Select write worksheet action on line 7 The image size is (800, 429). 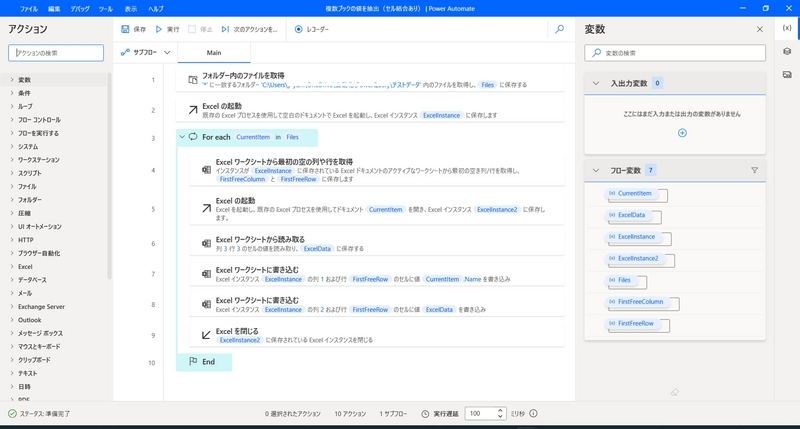point(377,274)
